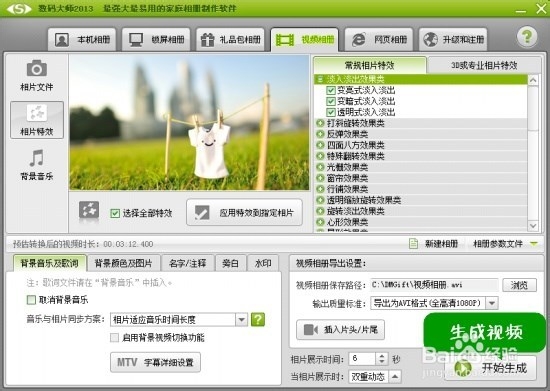The image size is (550, 391).
Task: Click effects list scrollbar up arrow
Action: pos(533,80)
